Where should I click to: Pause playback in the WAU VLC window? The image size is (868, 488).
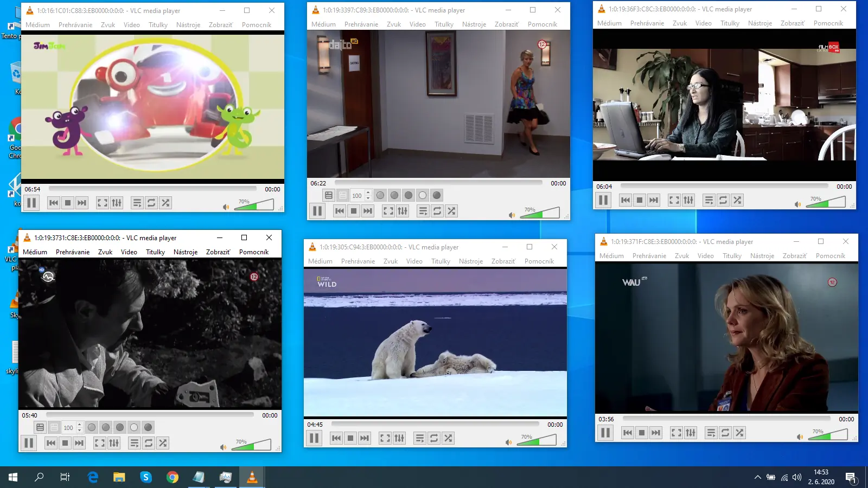click(605, 433)
